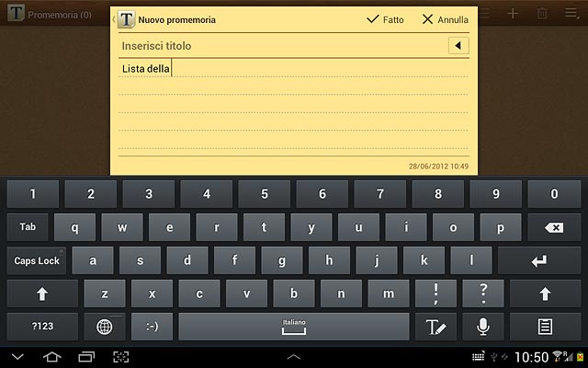This screenshot has width=588, height=368.
Task: Tap the screenshot capture icon
Action: point(120,357)
